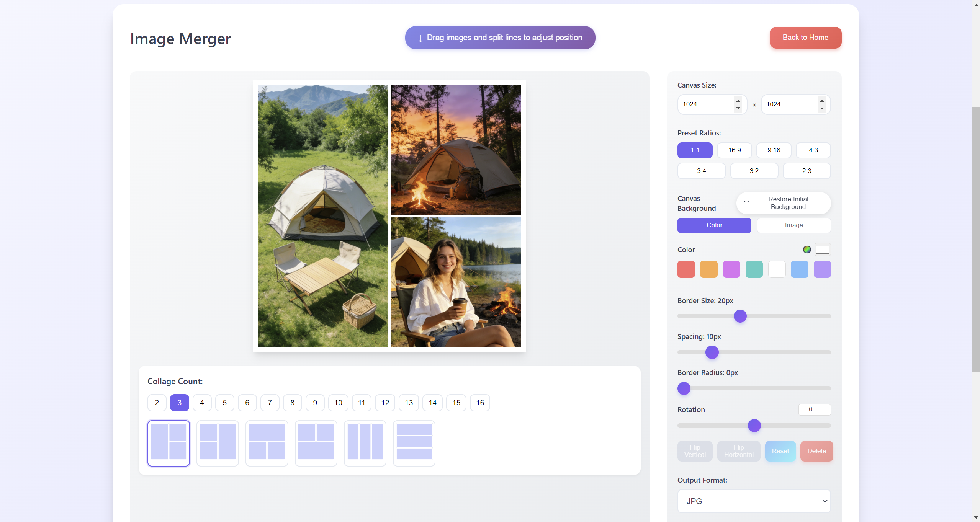980x522 pixels.
Task: Decrease canvas height using stepper arrow
Action: (x=821, y=108)
